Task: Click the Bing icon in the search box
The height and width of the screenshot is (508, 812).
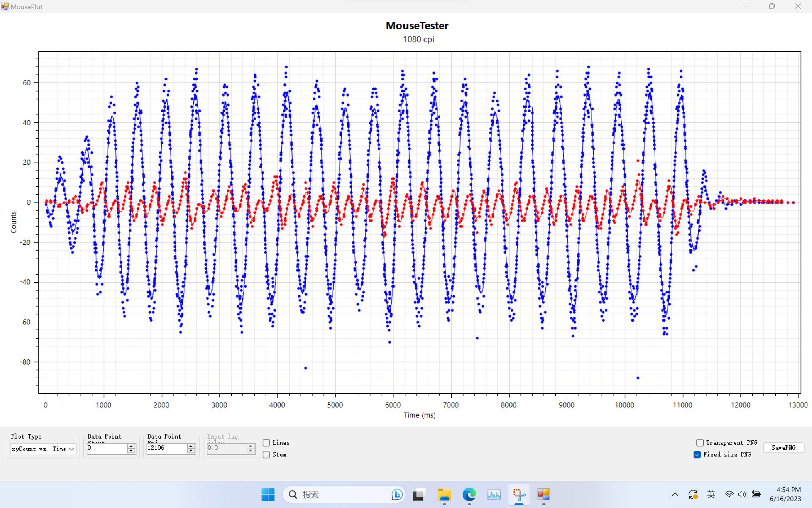Action: click(x=397, y=494)
